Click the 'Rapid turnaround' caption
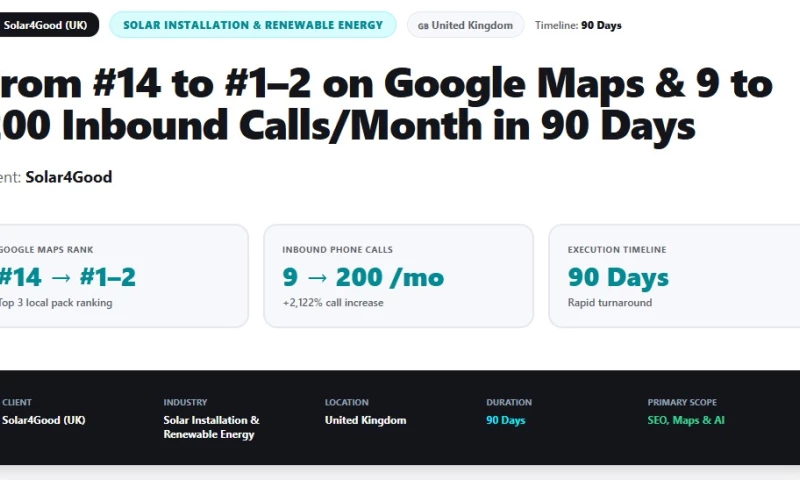The width and height of the screenshot is (800, 480). point(610,302)
